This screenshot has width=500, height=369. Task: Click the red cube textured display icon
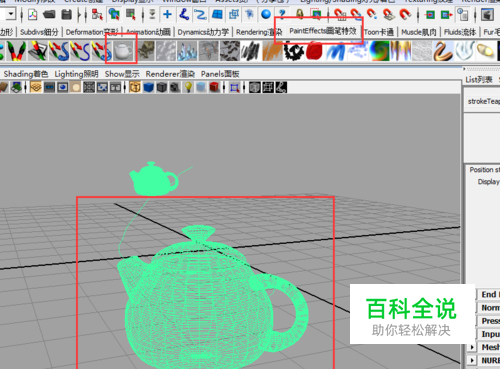coord(214,87)
